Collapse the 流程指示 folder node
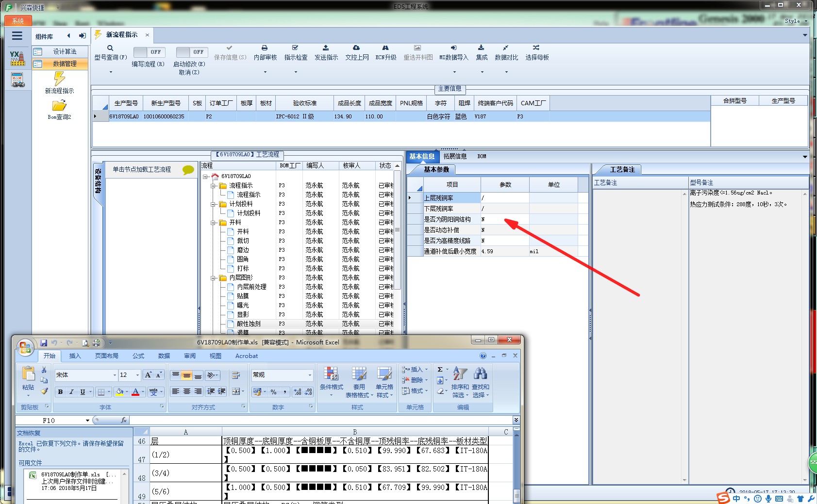The image size is (817, 504). [213, 186]
